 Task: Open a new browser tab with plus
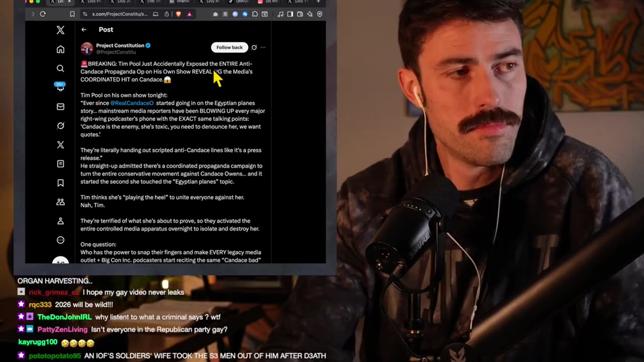click(318, 2)
